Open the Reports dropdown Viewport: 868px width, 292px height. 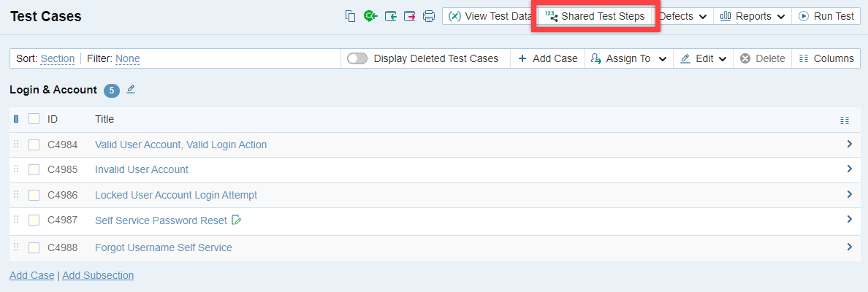(753, 16)
